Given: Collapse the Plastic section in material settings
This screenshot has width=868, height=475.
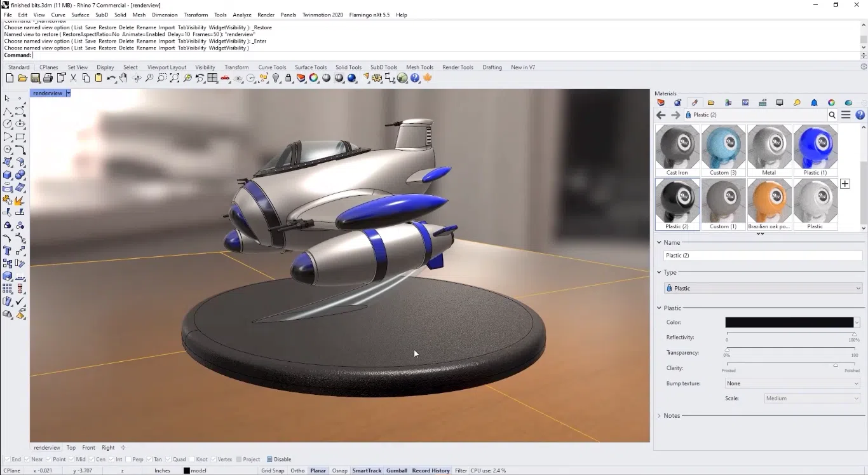Looking at the screenshot, I should tap(659, 308).
